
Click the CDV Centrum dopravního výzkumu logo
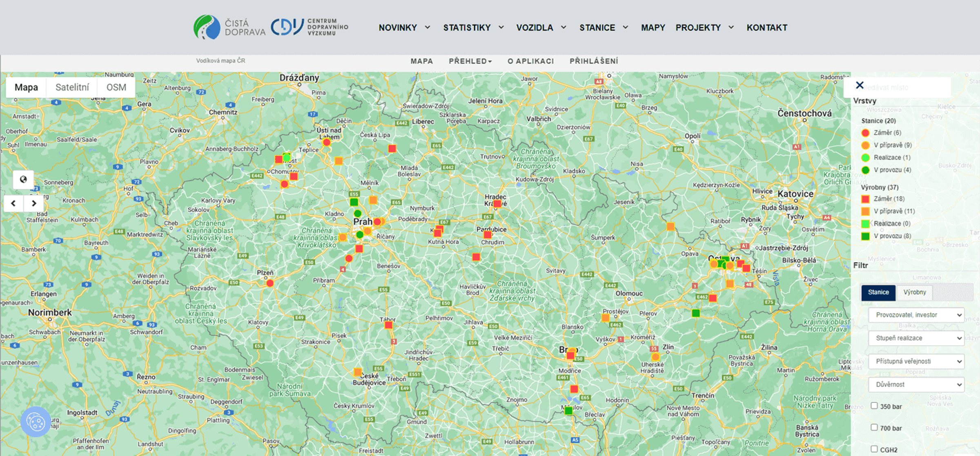coord(310,27)
